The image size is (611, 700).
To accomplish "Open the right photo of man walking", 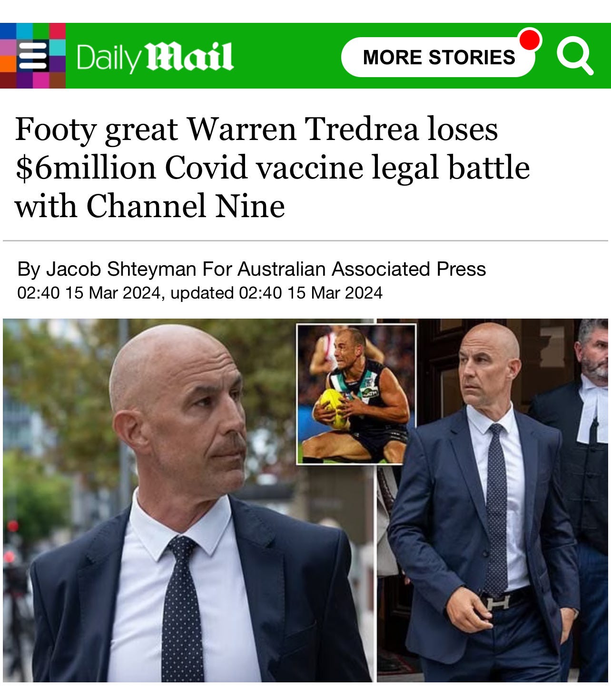I will 493,500.
